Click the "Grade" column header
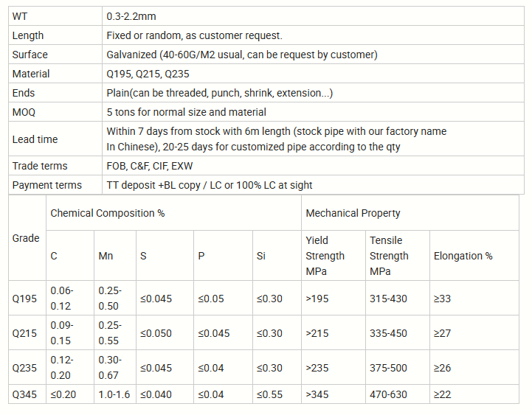 coord(27,238)
